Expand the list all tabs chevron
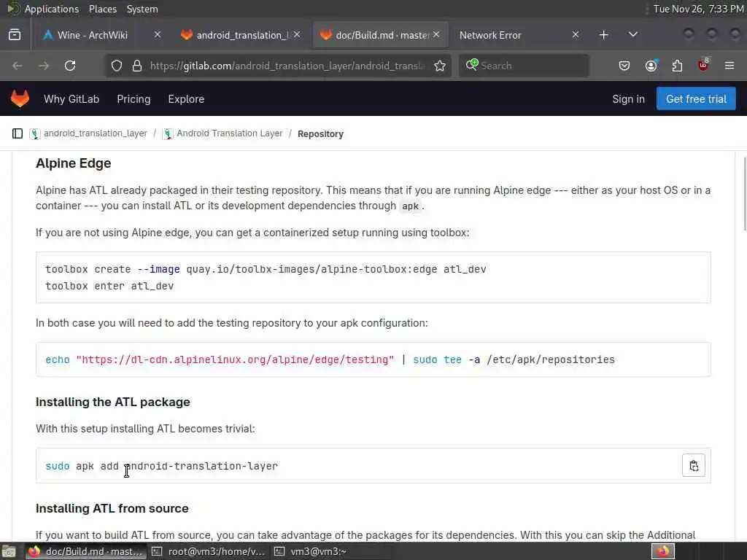Viewport: 747px width, 560px height. [632, 34]
